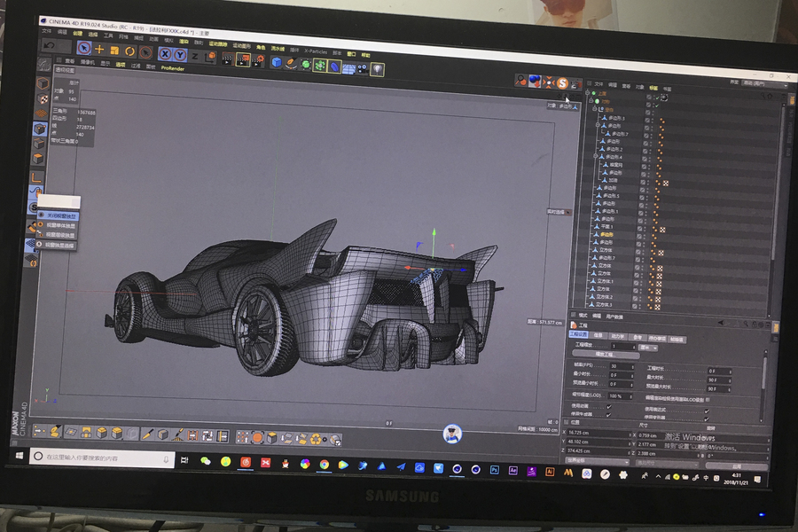Click position X field 16.725 cm
The image size is (798, 532).
tap(598, 434)
